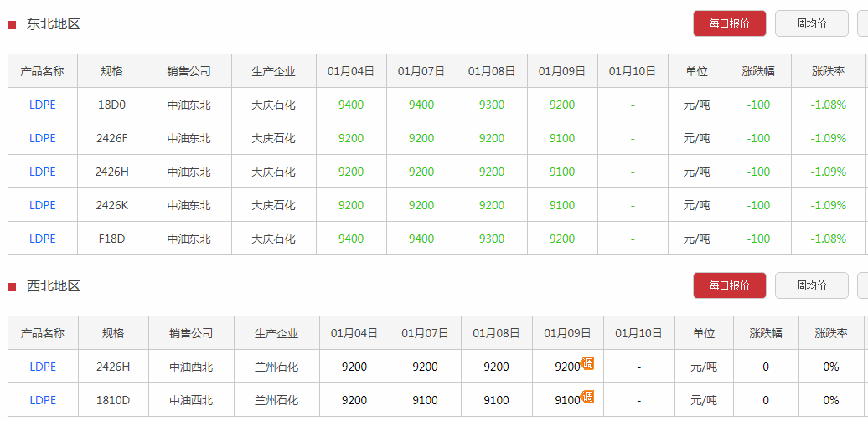Click the orange 调 icon in the 2426H 兰州石化 row
Image resolution: width=868 pixels, height=421 pixels.
587,363
